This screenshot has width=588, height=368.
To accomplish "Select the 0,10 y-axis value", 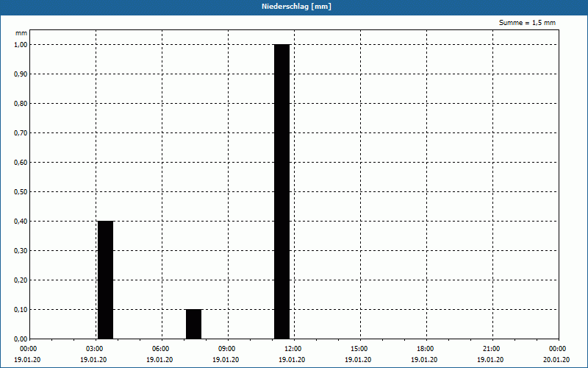I will tap(21, 310).
